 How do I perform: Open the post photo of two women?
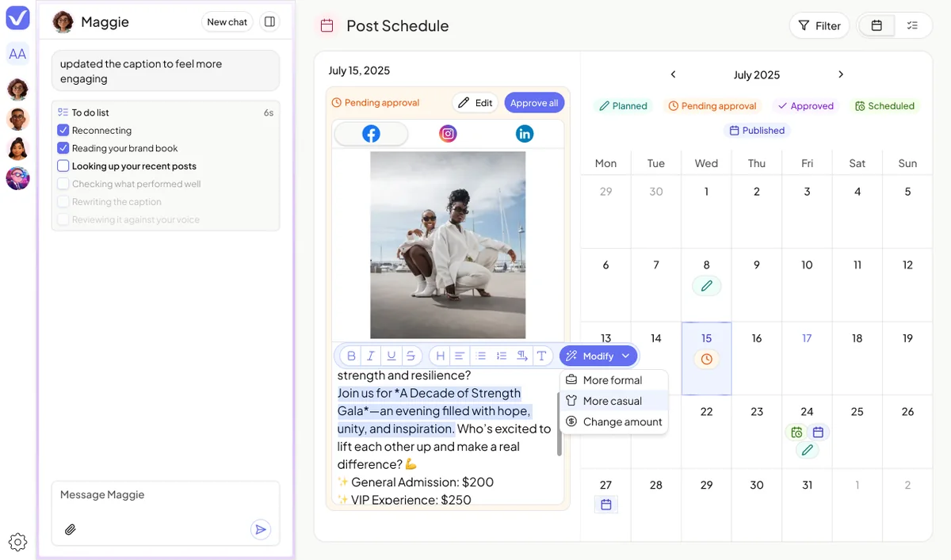[448, 245]
